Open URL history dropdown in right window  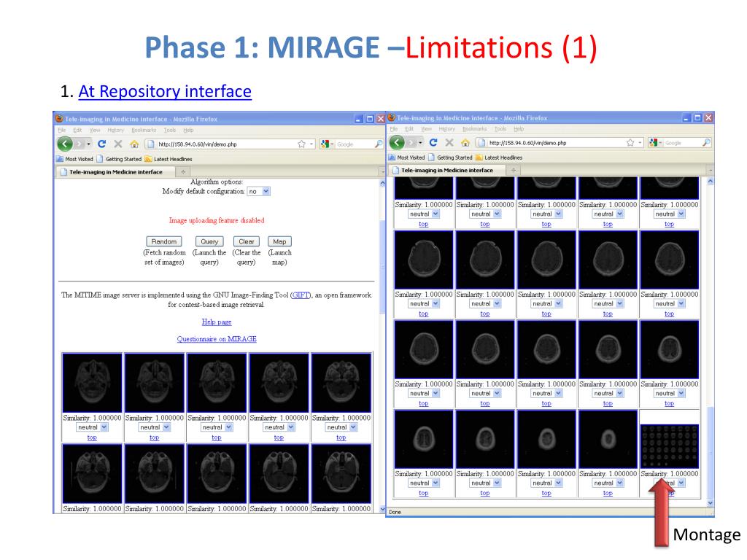point(640,142)
